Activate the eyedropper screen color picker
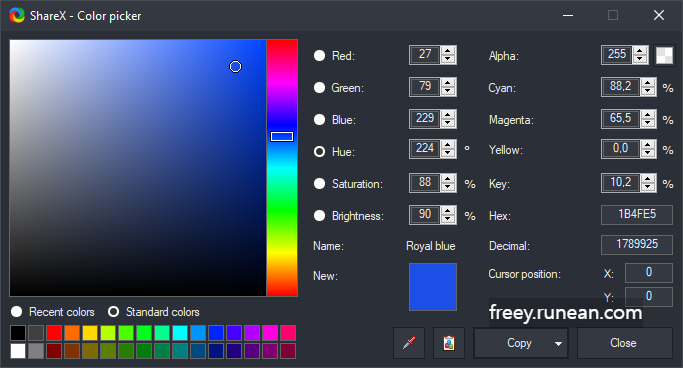683x368 pixels. 409,343
